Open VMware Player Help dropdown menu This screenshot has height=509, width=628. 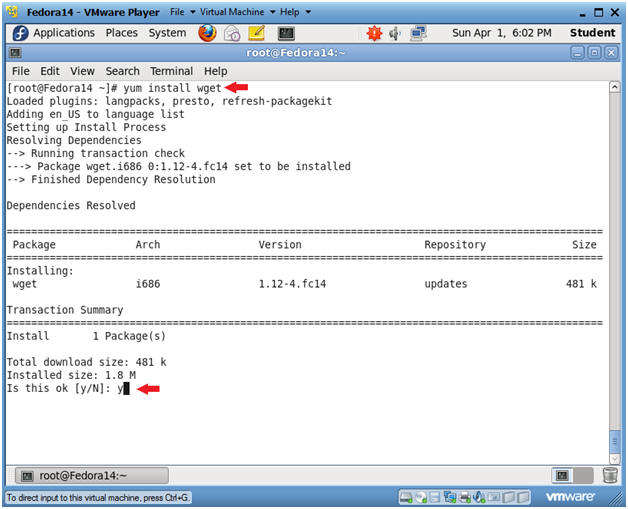pos(295,12)
